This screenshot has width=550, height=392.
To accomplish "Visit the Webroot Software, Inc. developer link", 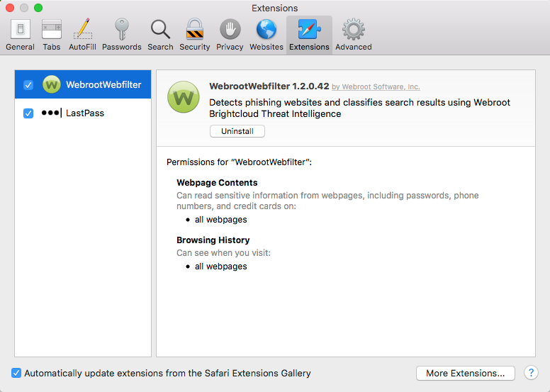I will point(376,86).
